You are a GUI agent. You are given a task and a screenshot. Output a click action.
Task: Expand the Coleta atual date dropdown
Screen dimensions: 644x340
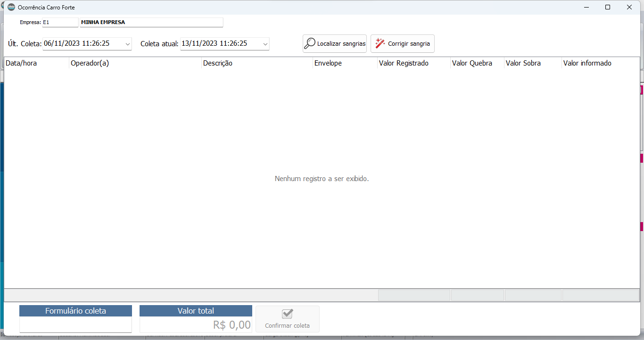tap(265, 44)
